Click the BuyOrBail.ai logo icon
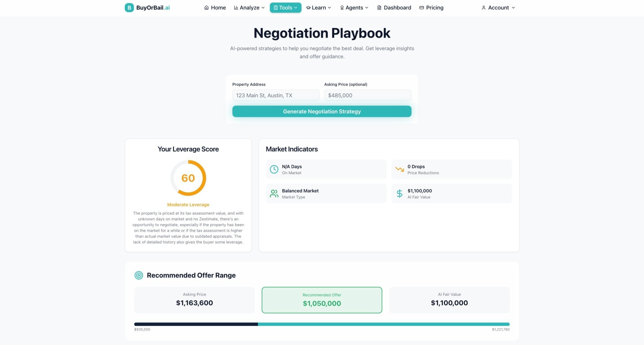Viewport: 644px width, 345px height. 129,7
